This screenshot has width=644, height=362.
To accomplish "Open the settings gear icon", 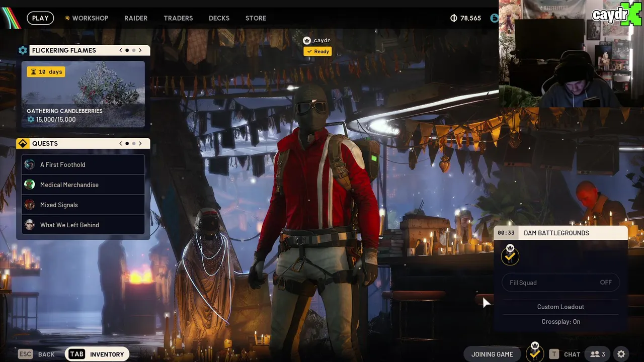I will pyautogui.click(x=621, y=354).
